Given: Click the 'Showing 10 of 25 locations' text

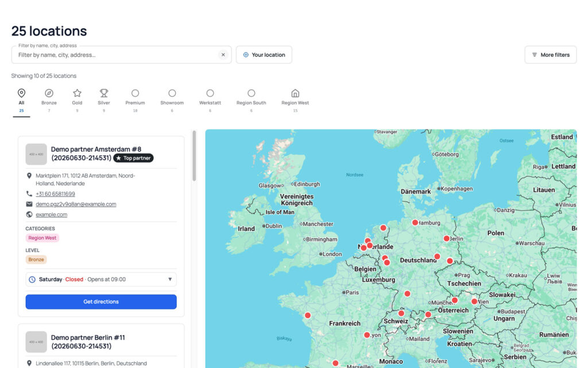Looking at the screenshot, I should (x=44, y=76).
